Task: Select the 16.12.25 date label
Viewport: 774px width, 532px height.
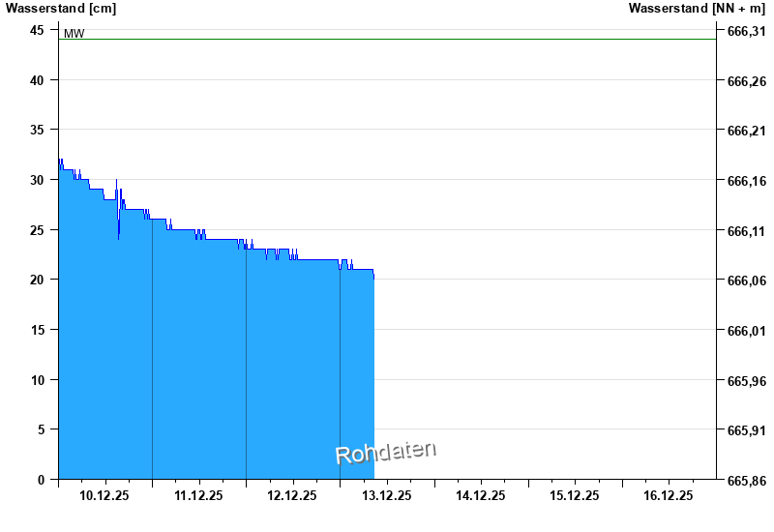Action: (x=668, y=495)
